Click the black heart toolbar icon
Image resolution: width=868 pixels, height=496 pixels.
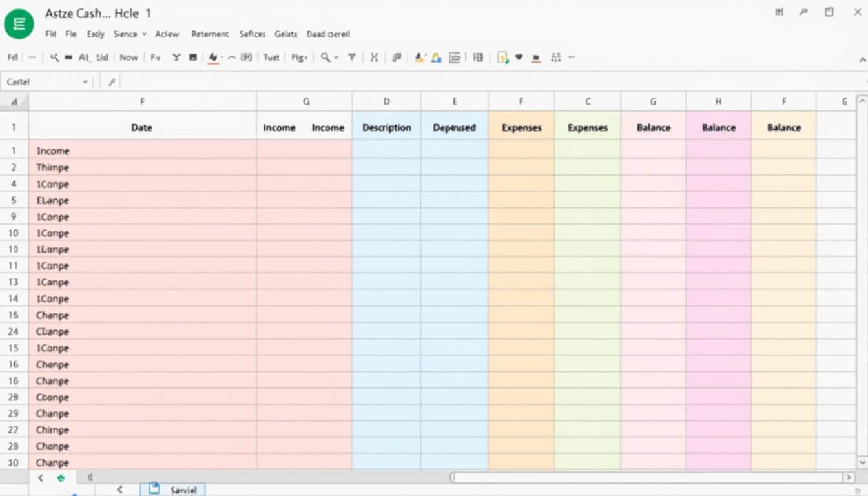pos(519,57)
